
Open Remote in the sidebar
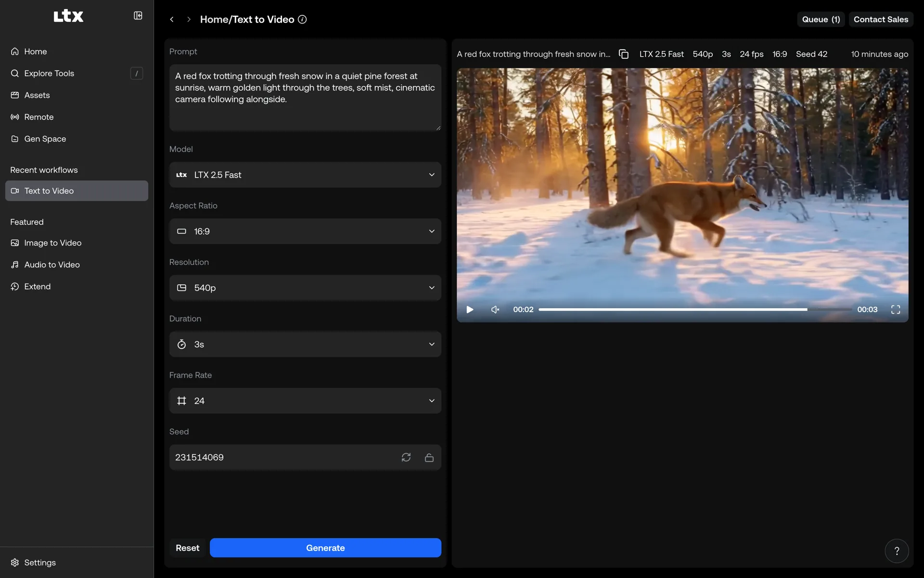tap(77, 117)
